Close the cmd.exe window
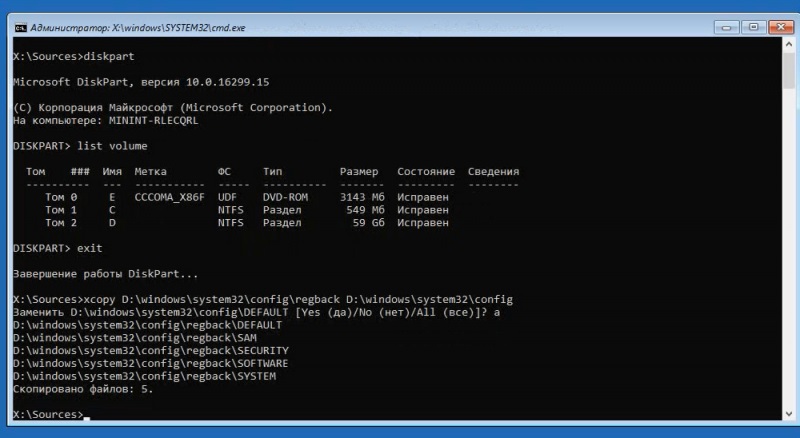The width and height of the screenshot is (800, 438). 781,27
